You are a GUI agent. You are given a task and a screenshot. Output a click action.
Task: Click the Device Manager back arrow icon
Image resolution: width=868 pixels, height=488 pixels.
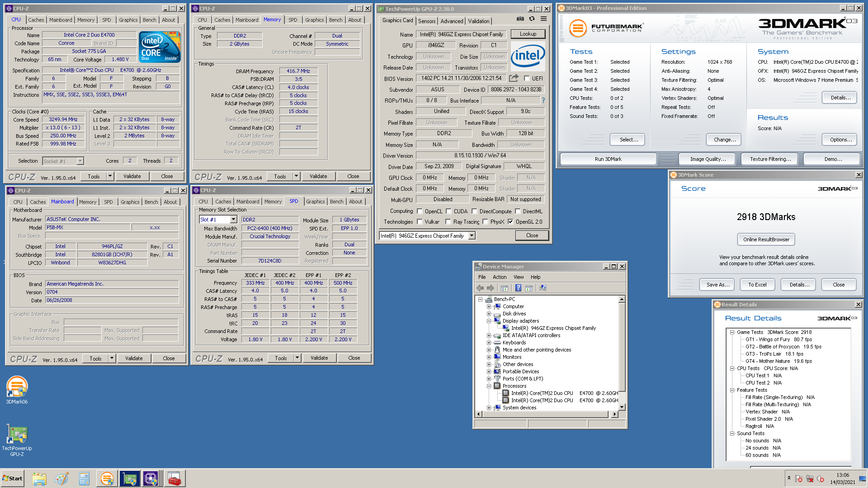point(480,288)
